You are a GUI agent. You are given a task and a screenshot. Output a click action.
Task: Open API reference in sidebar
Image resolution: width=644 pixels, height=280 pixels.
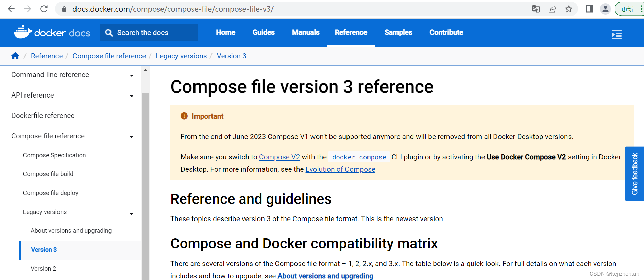33,95
